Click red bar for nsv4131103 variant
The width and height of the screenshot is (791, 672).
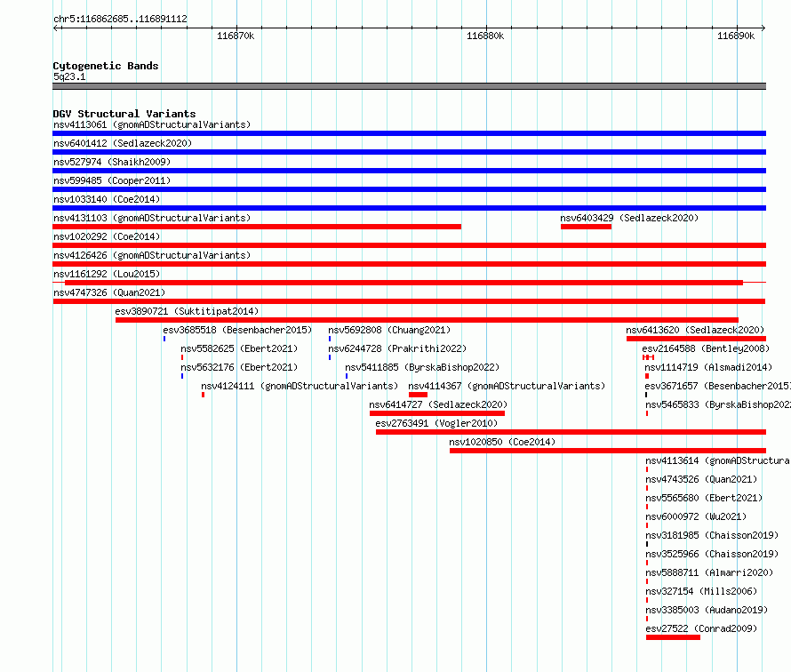click(x=257, y=227)
